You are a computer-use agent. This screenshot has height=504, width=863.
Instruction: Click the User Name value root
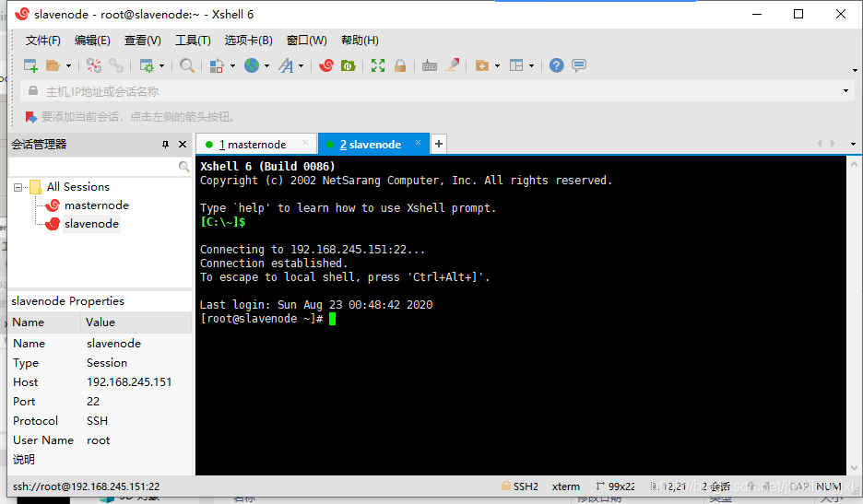98,440
